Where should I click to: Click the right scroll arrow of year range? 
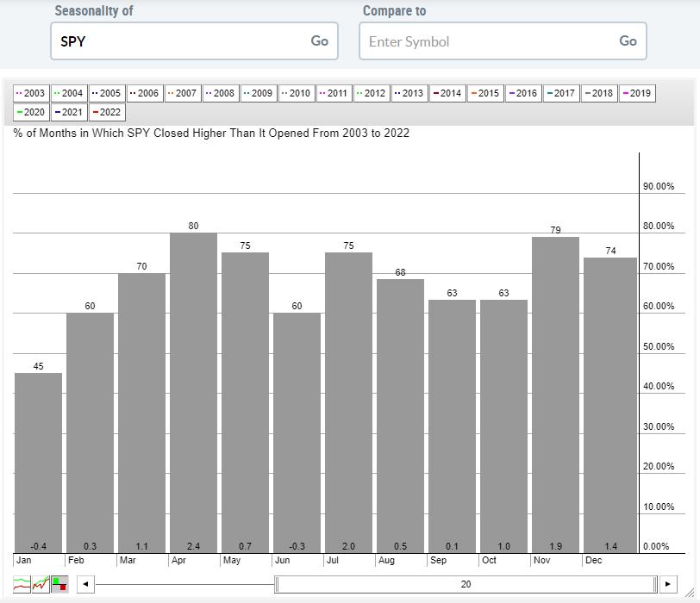[667, 584]
